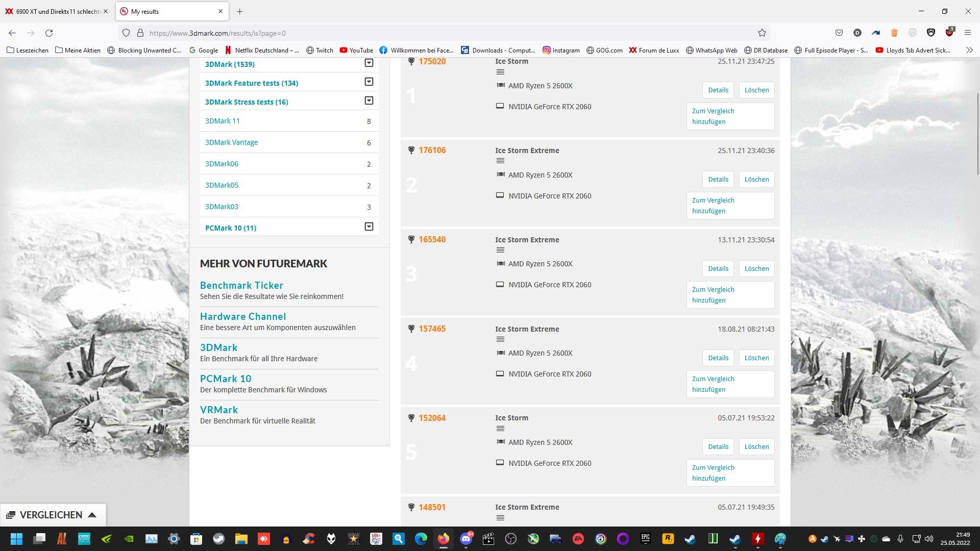Open the PCMark 10 Futuremark link
The image size is (980, 551).
coord(226,379)
